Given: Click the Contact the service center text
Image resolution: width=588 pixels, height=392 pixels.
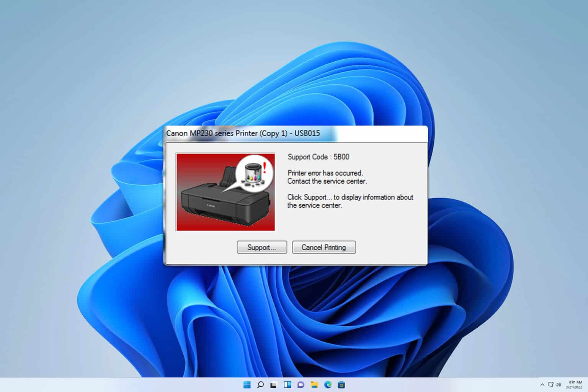Looking at the screenshot, I should [327, 181].
